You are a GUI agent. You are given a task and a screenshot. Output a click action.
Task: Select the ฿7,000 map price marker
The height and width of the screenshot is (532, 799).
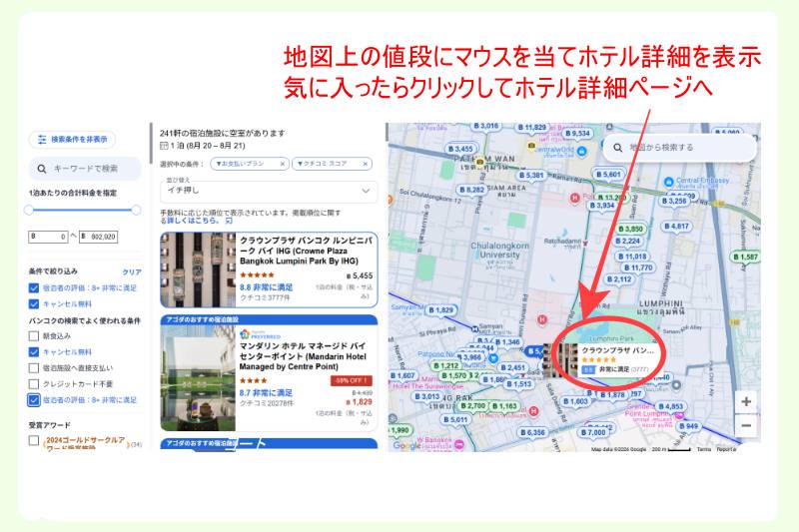pos(593,433)
